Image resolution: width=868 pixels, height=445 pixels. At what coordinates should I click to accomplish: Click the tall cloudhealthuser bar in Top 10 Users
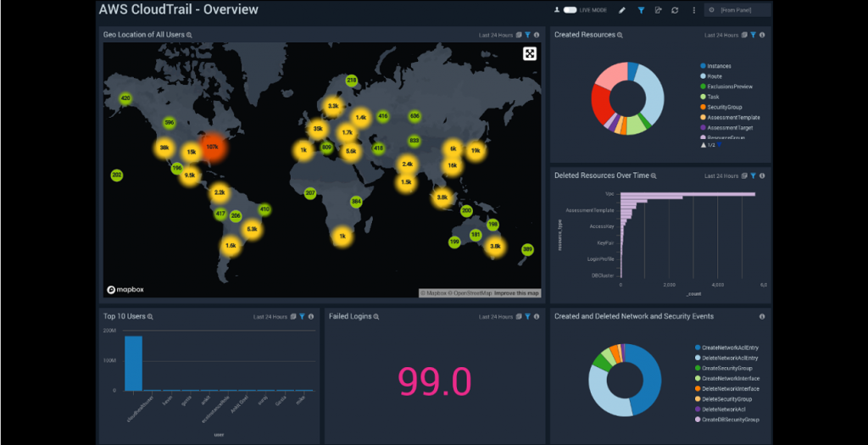click(133, 363)
